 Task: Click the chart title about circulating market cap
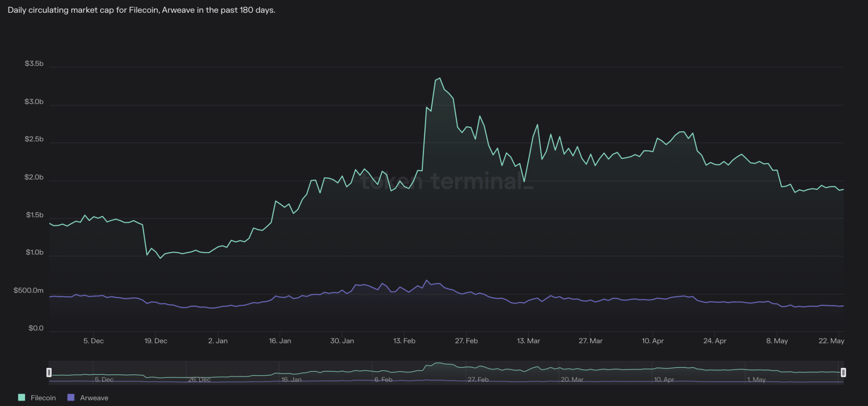point(141,9)
